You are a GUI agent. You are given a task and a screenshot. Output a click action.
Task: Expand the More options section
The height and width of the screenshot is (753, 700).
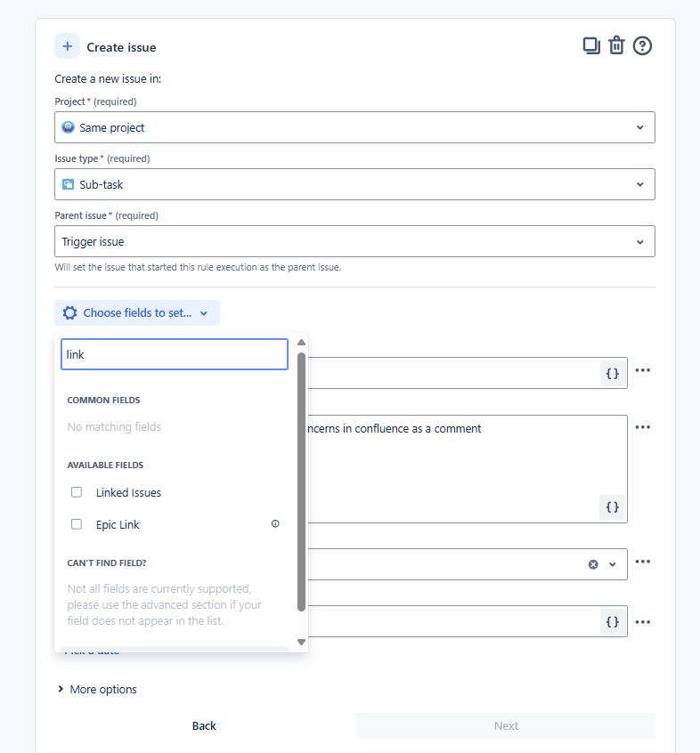[x=97, y=689]
